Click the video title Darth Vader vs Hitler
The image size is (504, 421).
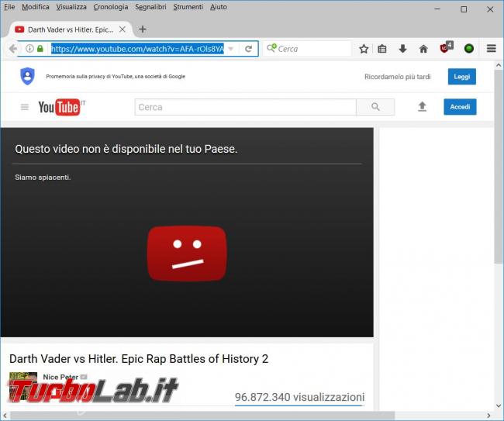point(139,359)
